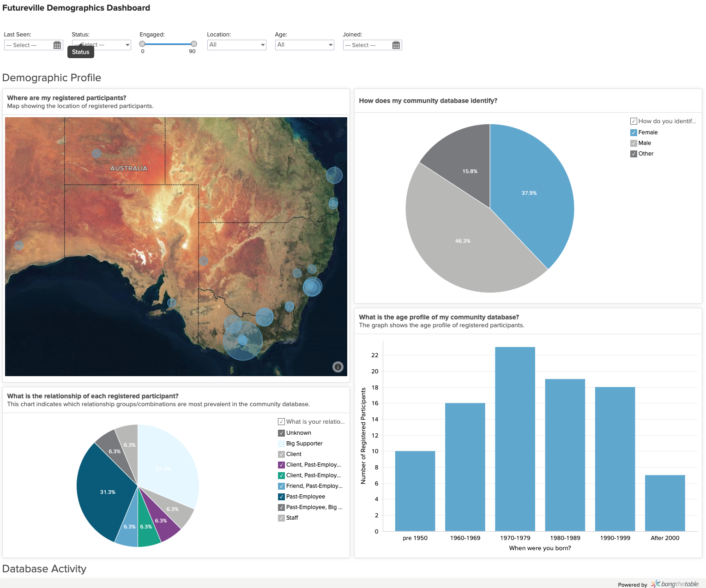Click the After 2000 bar

tap(665, 503)
